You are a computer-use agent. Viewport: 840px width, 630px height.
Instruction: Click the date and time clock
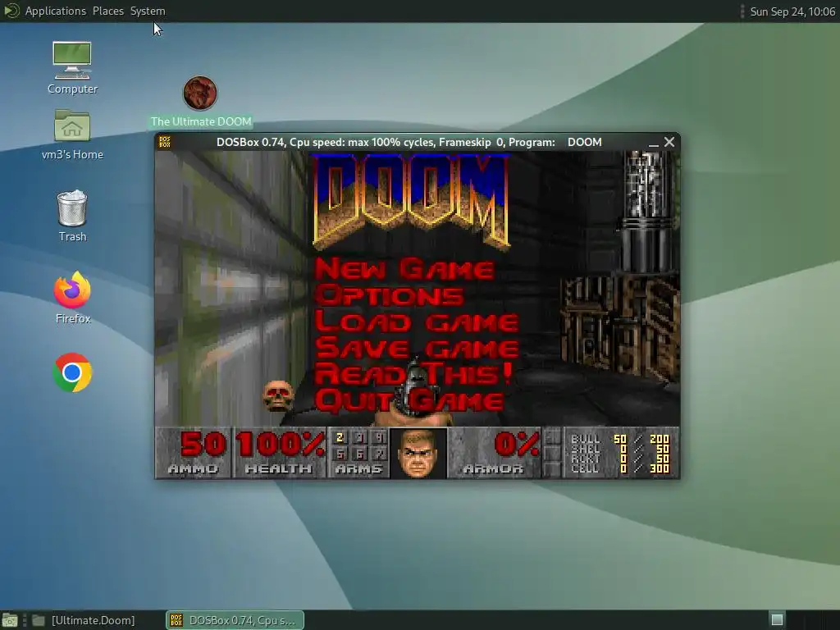pyautogui.click(x=792, y=11)
